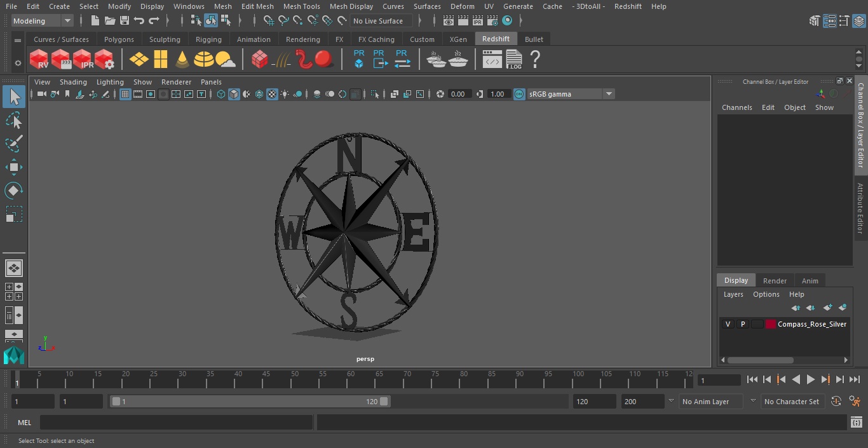Create a Redshift dome light icon
This screenshot has height=448, width=868.
pos(204,60)
